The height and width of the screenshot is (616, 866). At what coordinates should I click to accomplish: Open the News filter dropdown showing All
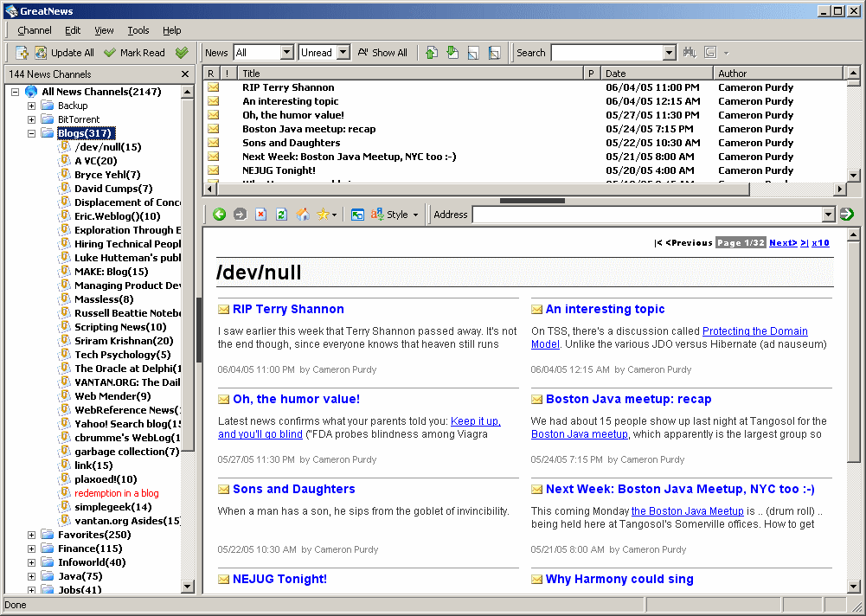[286, 53]
